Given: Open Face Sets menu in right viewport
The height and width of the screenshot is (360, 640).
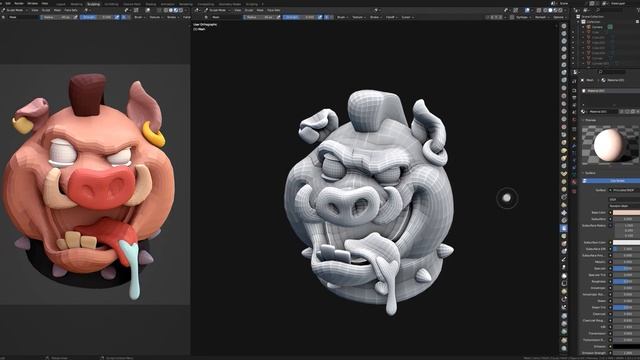Looking at the screenshot, I should [x=274, y=10].
